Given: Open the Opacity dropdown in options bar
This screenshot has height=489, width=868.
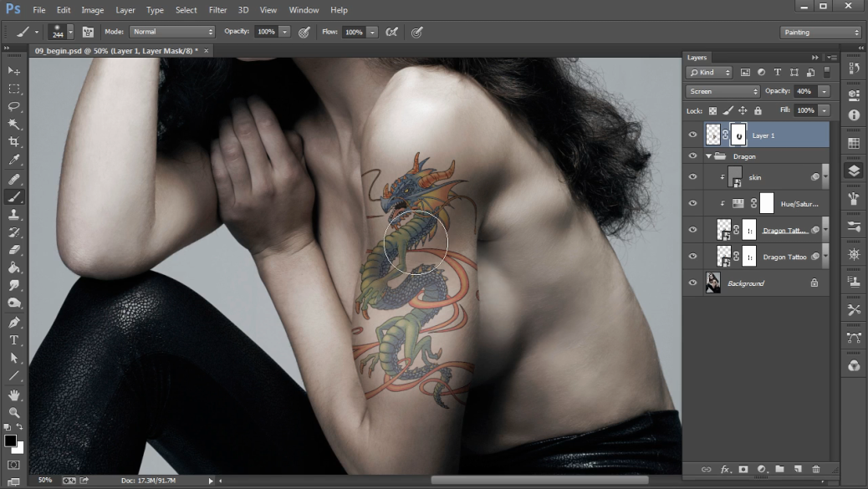Looking at the screenshot, I should (x=284, y=32).
